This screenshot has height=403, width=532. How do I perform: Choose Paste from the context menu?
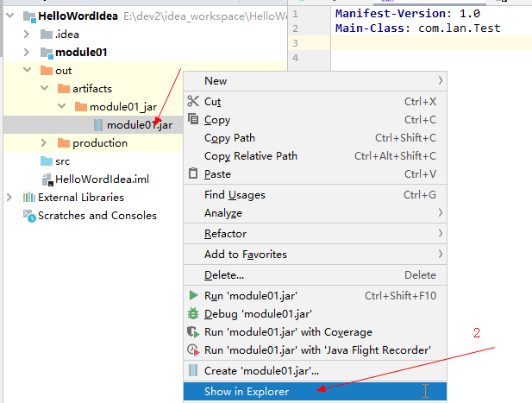(x=316, y=173)
